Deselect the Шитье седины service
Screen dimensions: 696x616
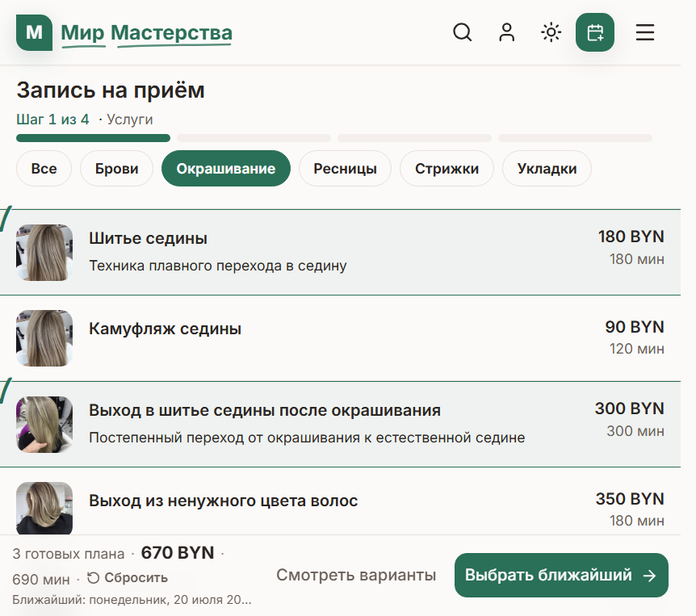[340, 252]
